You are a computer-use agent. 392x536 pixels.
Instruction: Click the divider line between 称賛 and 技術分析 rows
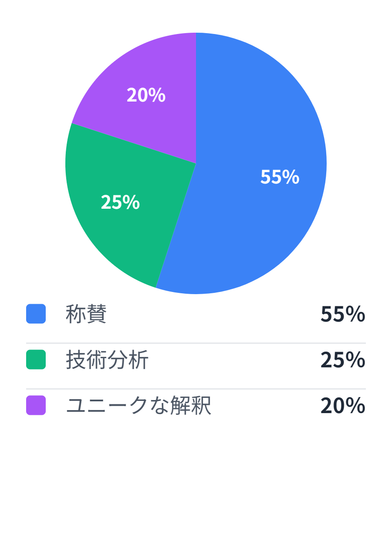click(196, 343)
